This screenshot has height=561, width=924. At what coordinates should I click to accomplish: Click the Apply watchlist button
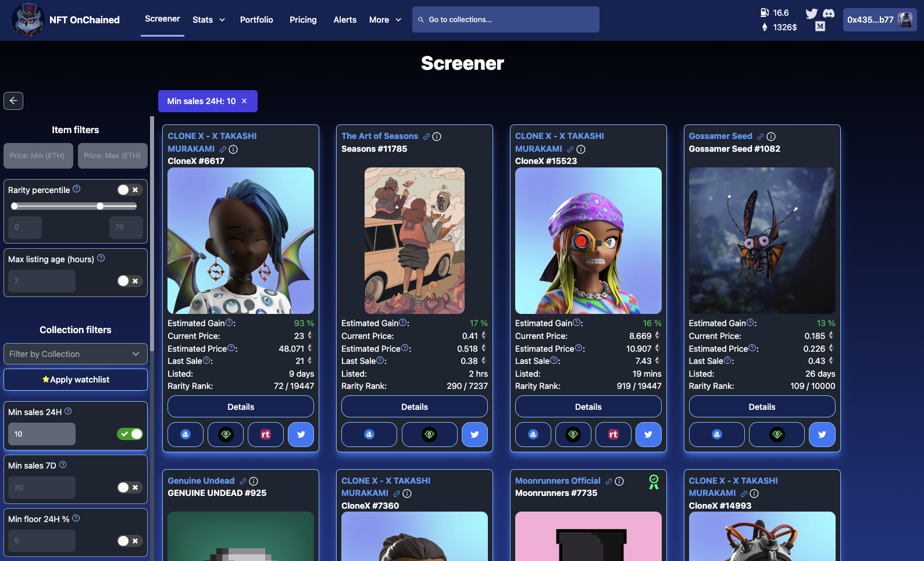[x=76, y=380]
